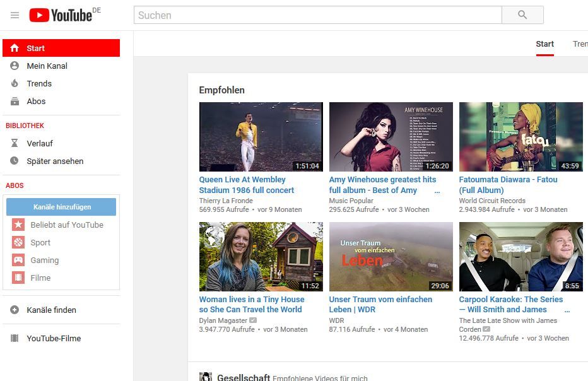
Task: Click the BIBLIOTHEK heading link
Action: click(x=25, y=126)
